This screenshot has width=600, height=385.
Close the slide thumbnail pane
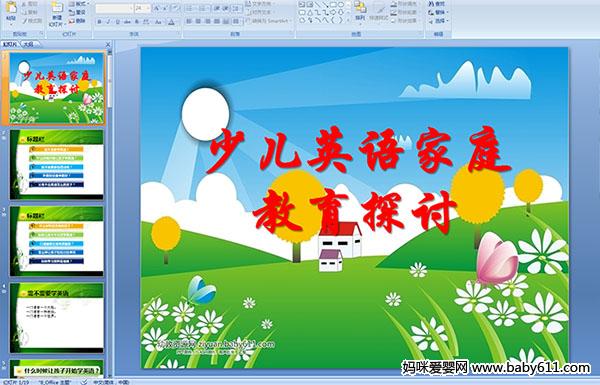[x=108, y=45]
